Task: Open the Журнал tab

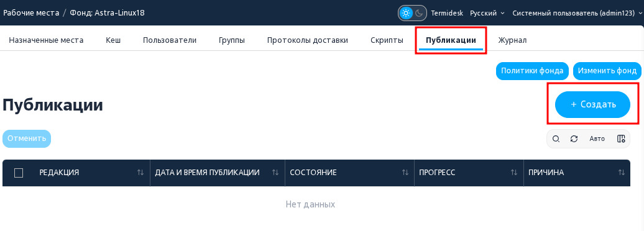Action: (x=512, y=40)
